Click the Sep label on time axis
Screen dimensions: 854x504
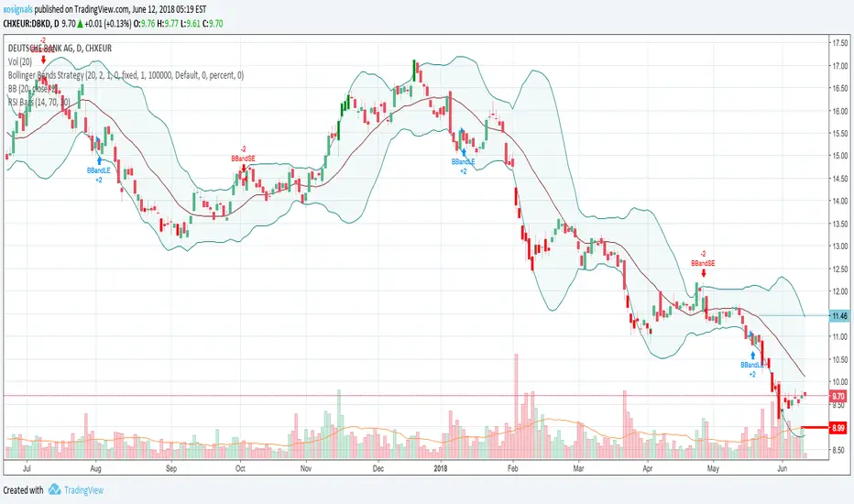[x=171, y=468]
